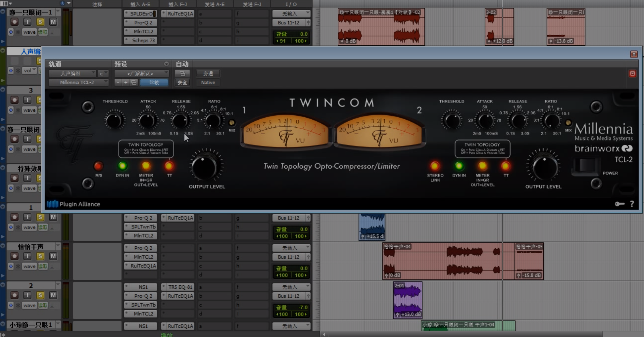Viewport: 644px width, 337px height.
Task: Solo the 恰恰干声 track
Action: [40, 256]
